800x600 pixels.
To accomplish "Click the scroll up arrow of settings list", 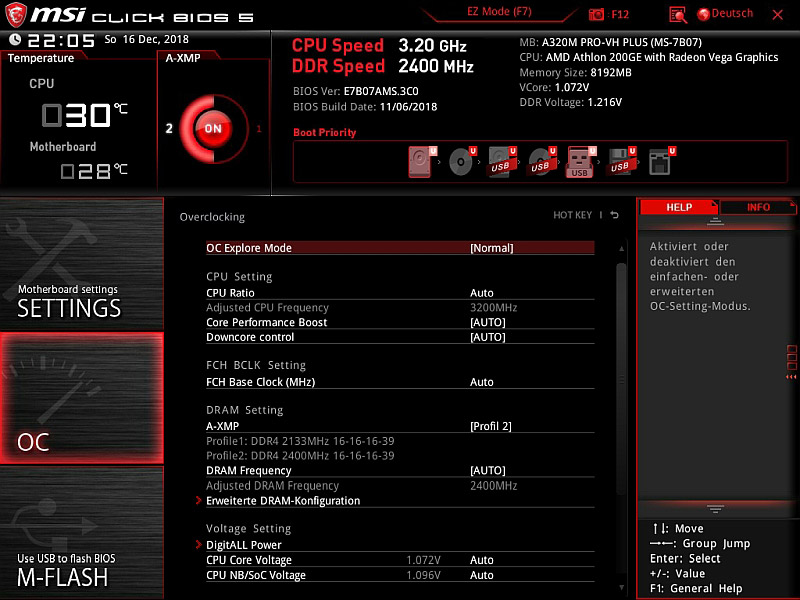I will [x=621, y=248].
